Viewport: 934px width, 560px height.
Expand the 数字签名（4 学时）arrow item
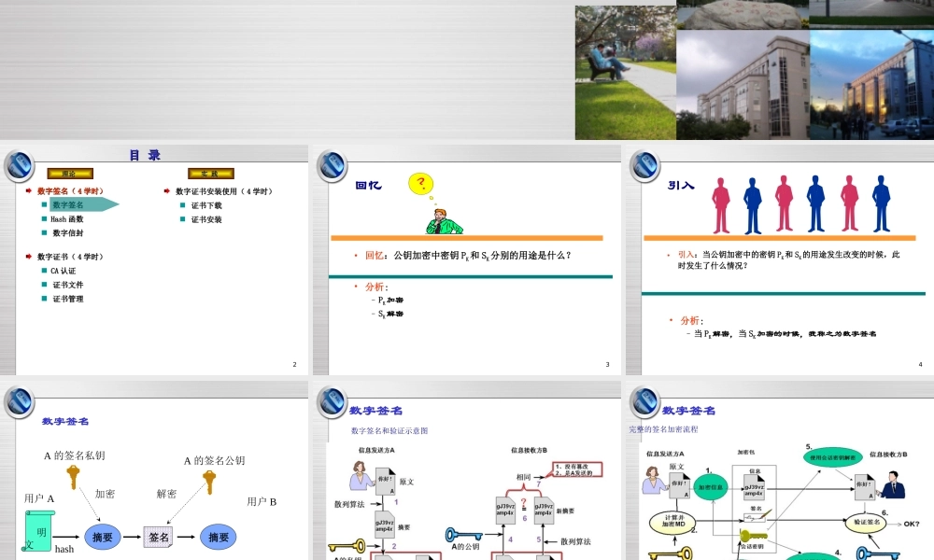click(x=28, y=190)
